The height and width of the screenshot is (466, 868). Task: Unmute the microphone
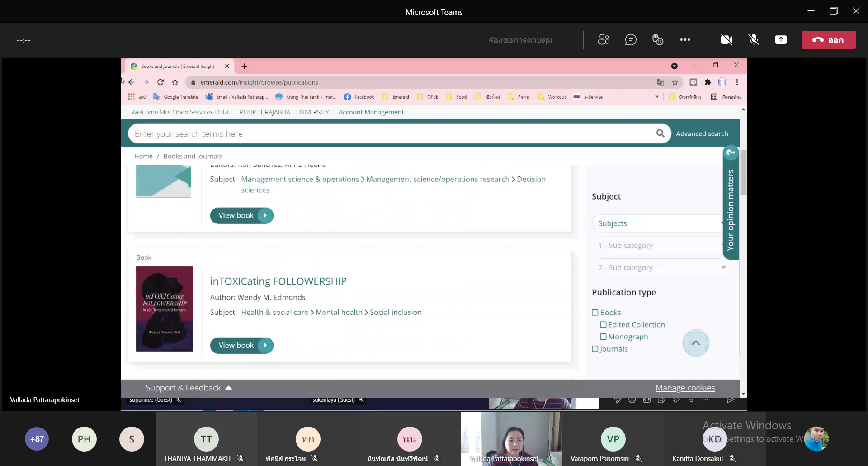pos(754,40)
